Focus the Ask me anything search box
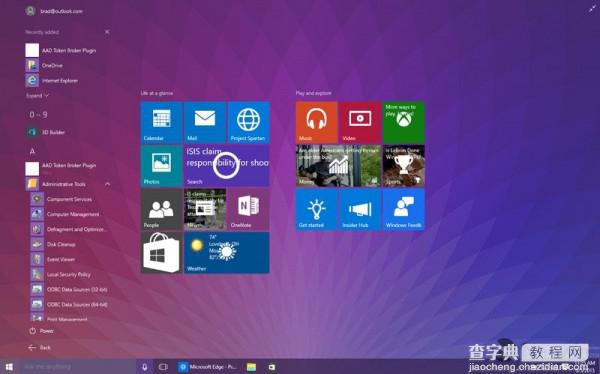600x374 pixels. pyautogui.click(x=77, y=367)
